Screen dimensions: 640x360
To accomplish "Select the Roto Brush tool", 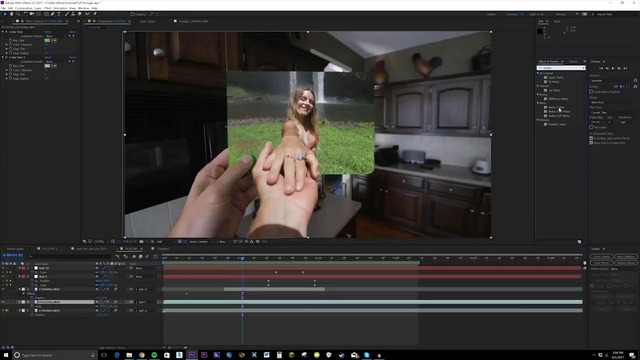I will [x=87, y=14].
